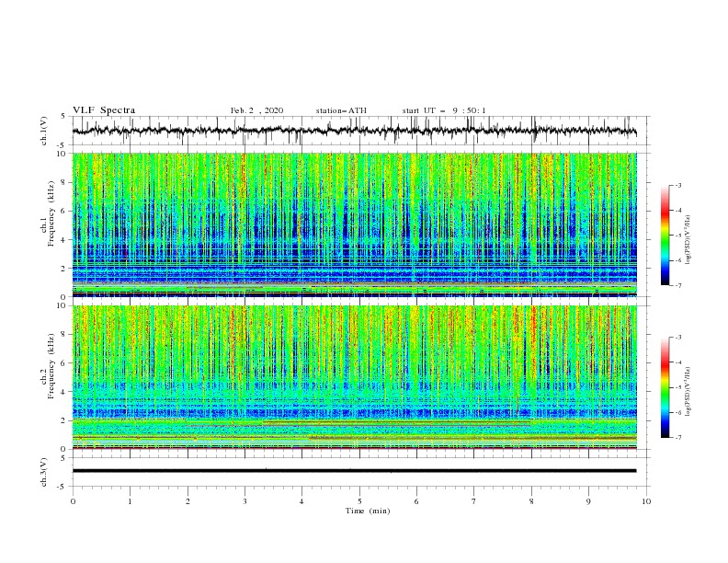Click time axis tick label 1
The height and width of the screenshot is (563, 728).
click(x=130, y=501)
